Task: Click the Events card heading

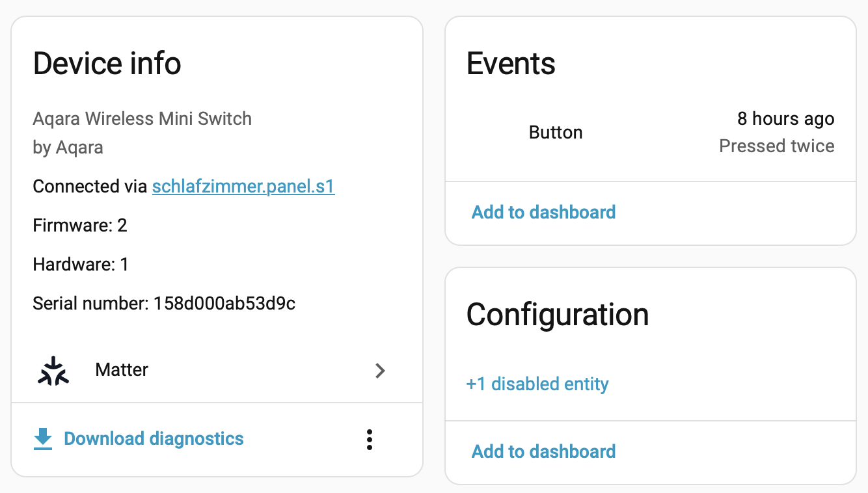Action: [x=511, y=64]
